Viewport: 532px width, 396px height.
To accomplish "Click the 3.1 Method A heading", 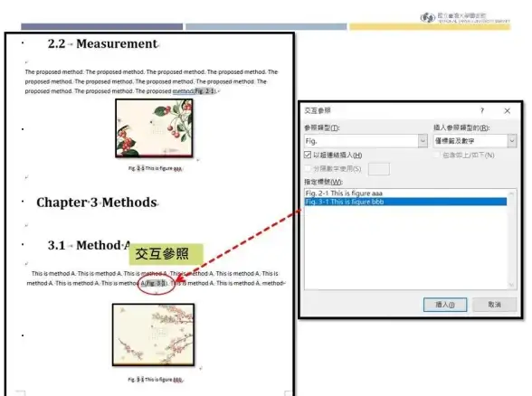I will pos(89,245).
